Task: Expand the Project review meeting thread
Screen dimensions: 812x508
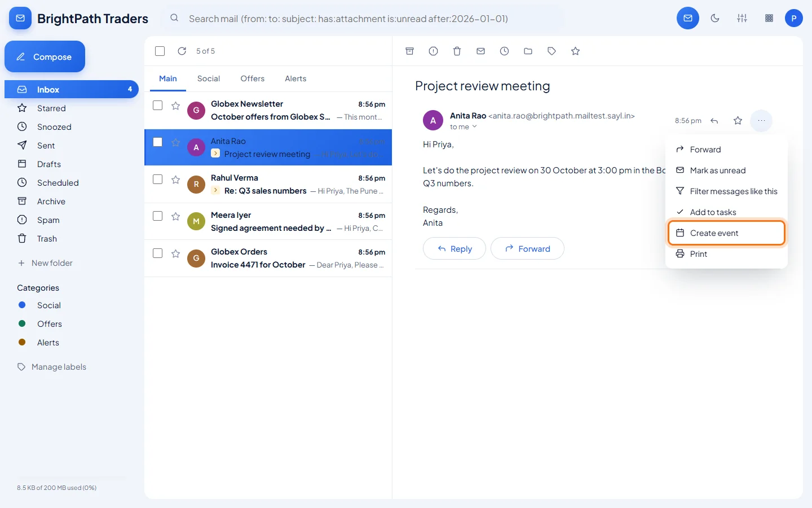Action: pos(215,154)
